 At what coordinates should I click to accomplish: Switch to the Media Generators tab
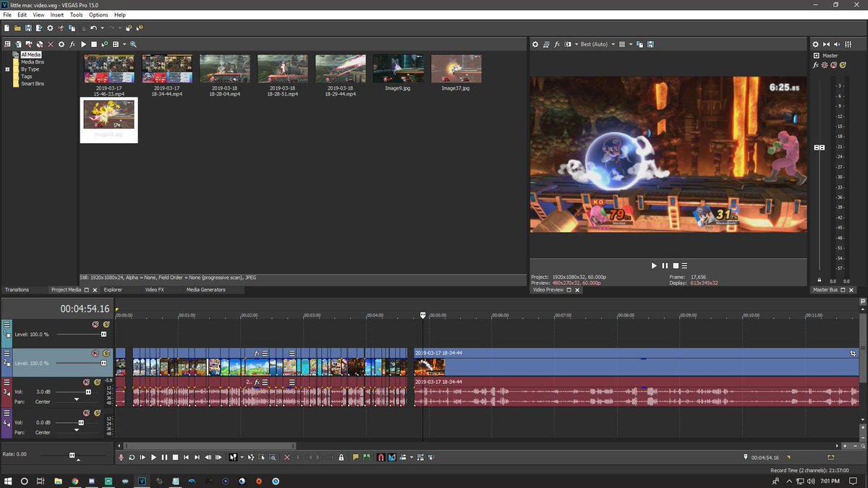point(206,289)
